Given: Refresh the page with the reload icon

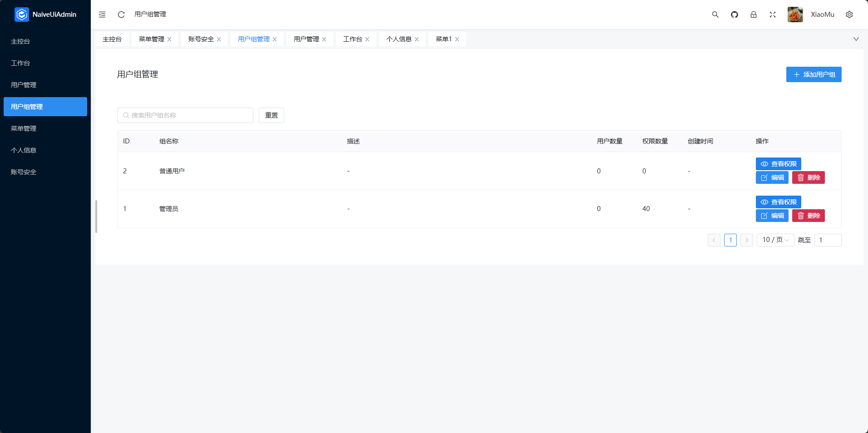Looking at the screenshot, I should [121, 14].
